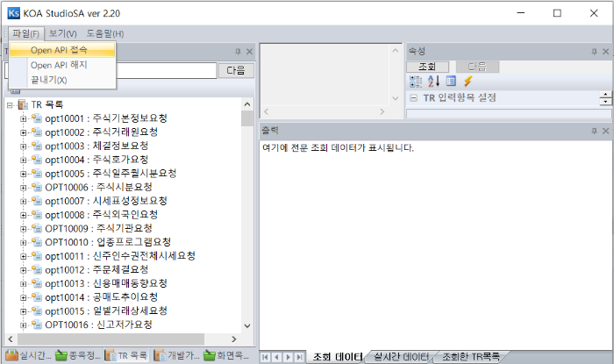This screenshot has height=364, width=614.
Task: Switch to the 조회한 TR목록 output tab
Action: coord(471,357)
